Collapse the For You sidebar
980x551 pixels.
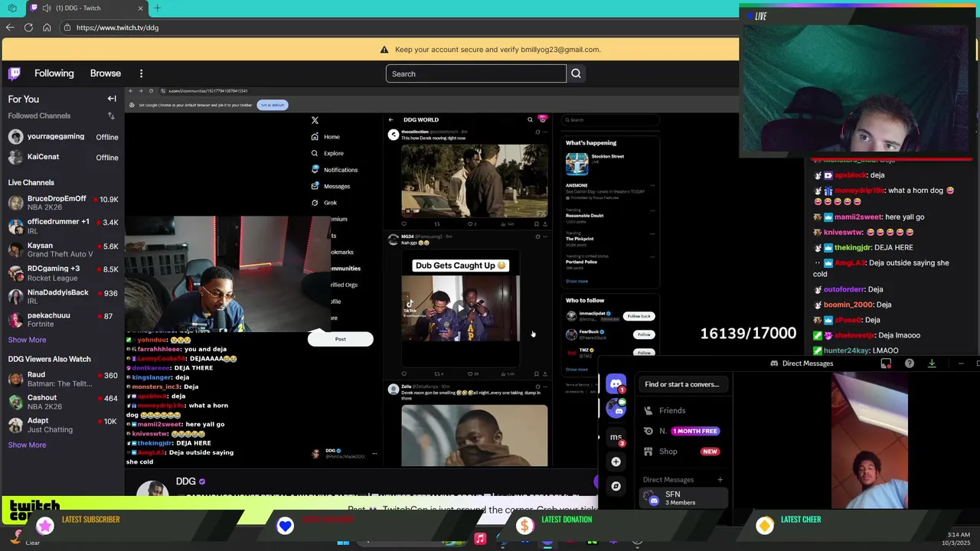pos(112,99)
